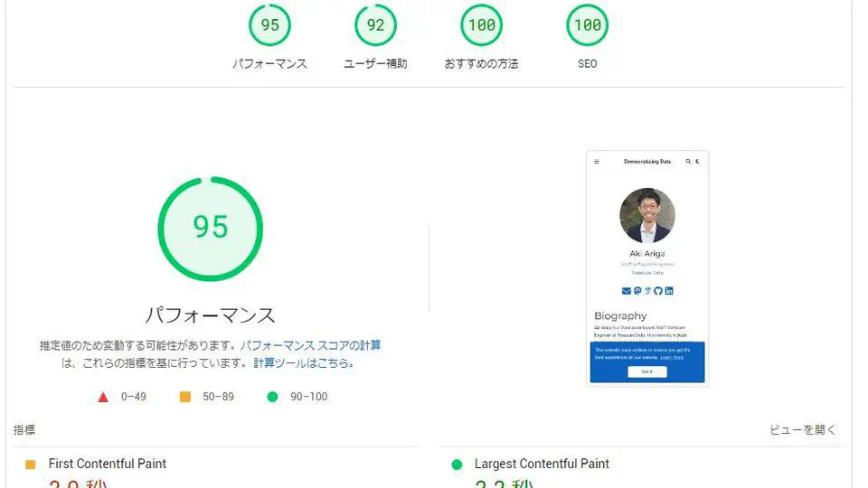The width and height of the screenshot is (868, 488).
Task: Click the hamburger menu icon in the screenshot preview
Action: (x=597, y=162)
